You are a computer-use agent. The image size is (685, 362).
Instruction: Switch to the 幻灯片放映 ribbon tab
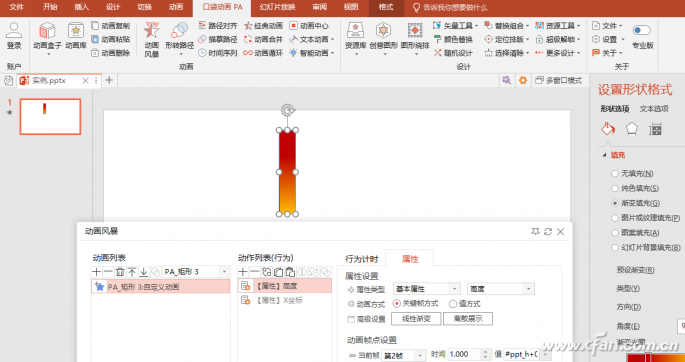[277, 7]
